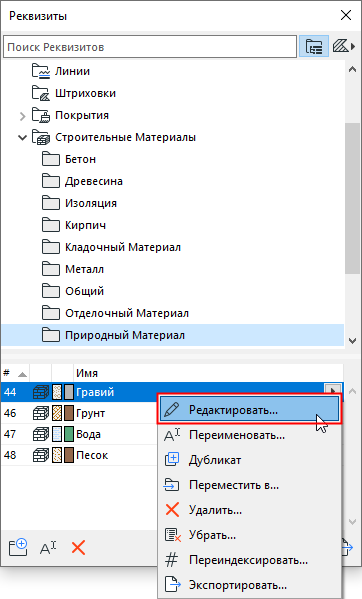The height and width of the screenshot is (599, 362).
Task: Choose Переиндексировать from the context menu
Action: tap(249, 560)
